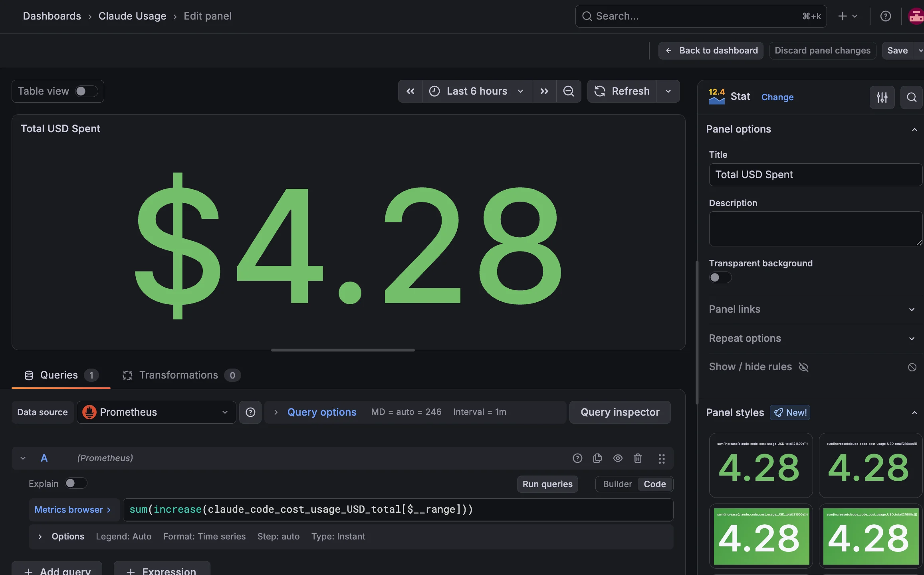Collapse Panel options section
The image size is (924, 575).
(914, 129)
